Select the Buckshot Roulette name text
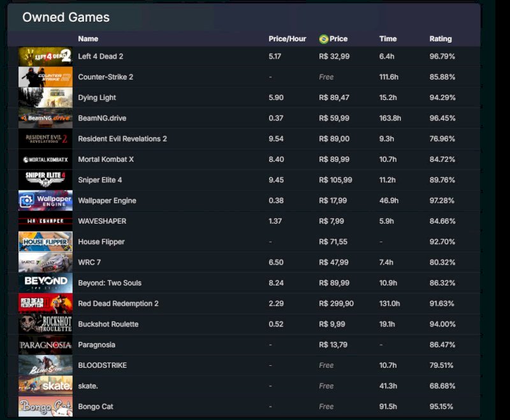The image size is (510, 420). 108,324
